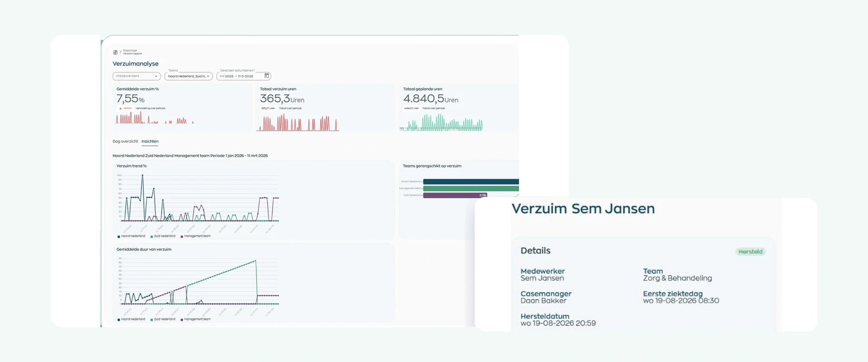This screenshot has height=362, width=868.
Task: Click the Gemiddelde duur van verzuim chart title
Action: pos(144,249)
